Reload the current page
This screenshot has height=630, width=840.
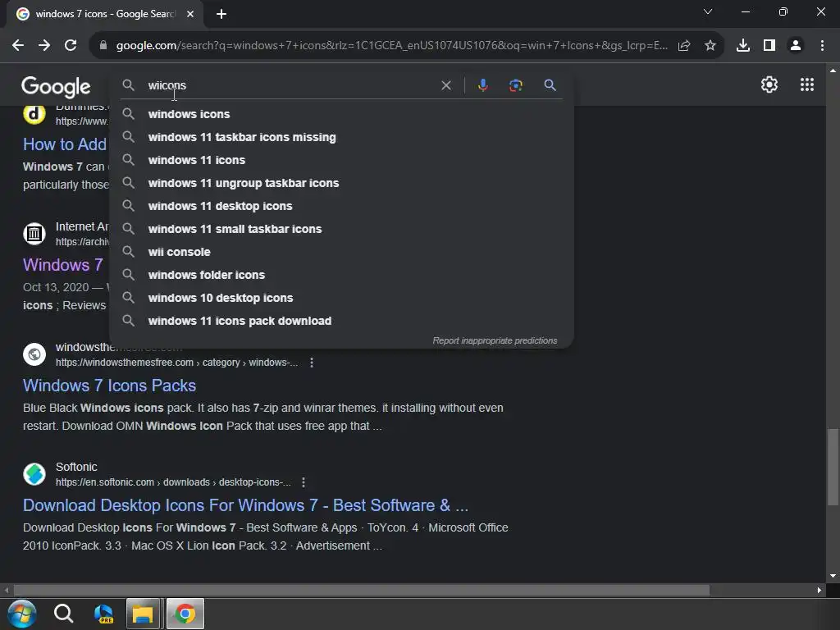(x=71, y=46)
